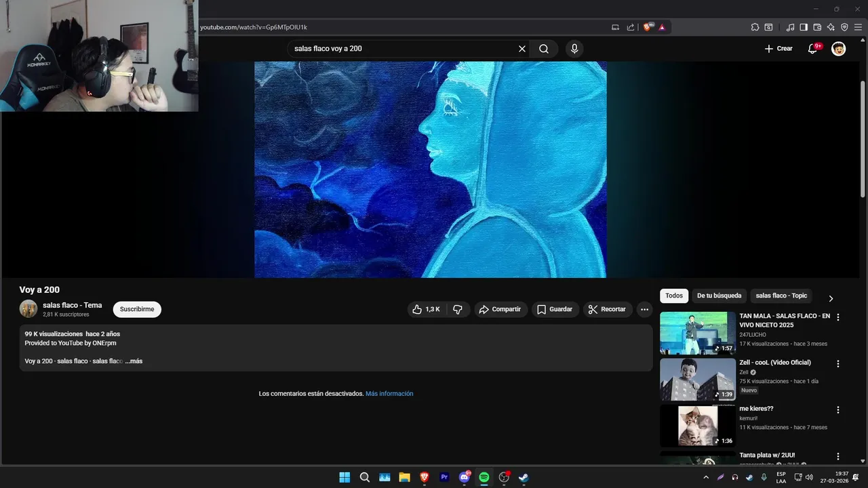The height and width of the screenshot is (488, 868).
Task: Click the share page icon in address bar
Action: 631,28
